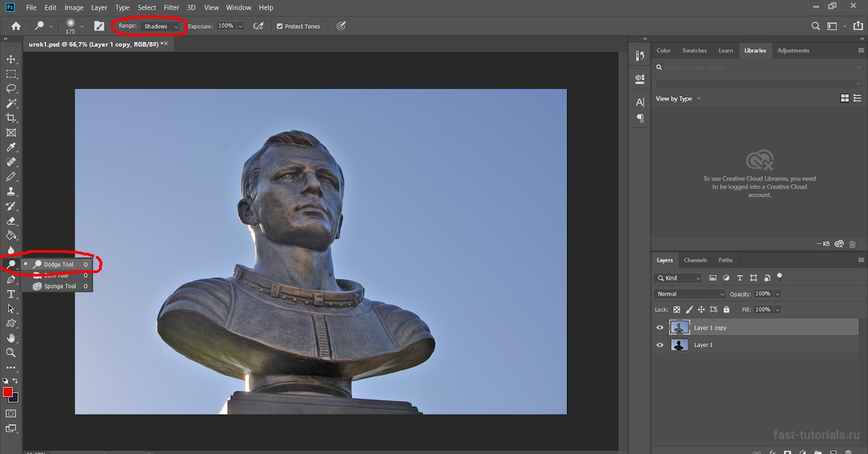
Task: Select the Lasso tool
Action: click(x=11, y=89)
